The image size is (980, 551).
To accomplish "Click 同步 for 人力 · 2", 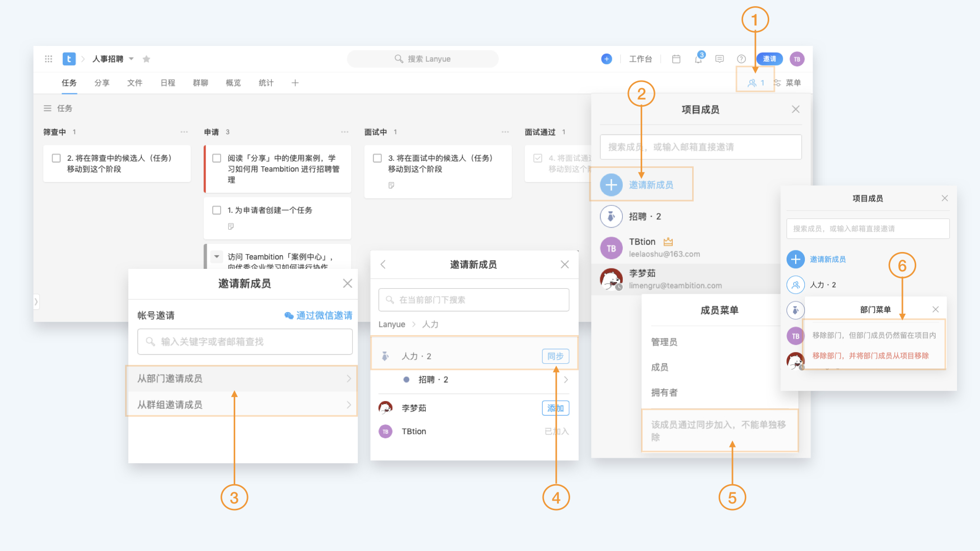I will (x=555, y=356).
